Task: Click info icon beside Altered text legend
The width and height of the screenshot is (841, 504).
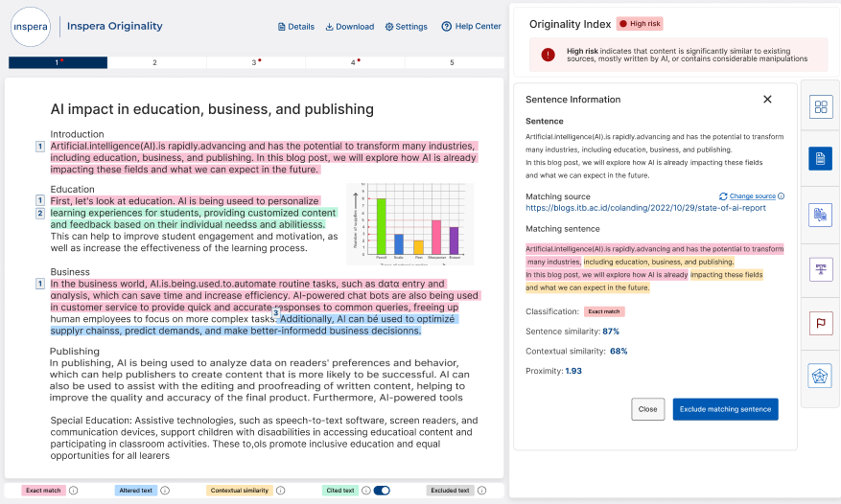Action: point(165,490)
